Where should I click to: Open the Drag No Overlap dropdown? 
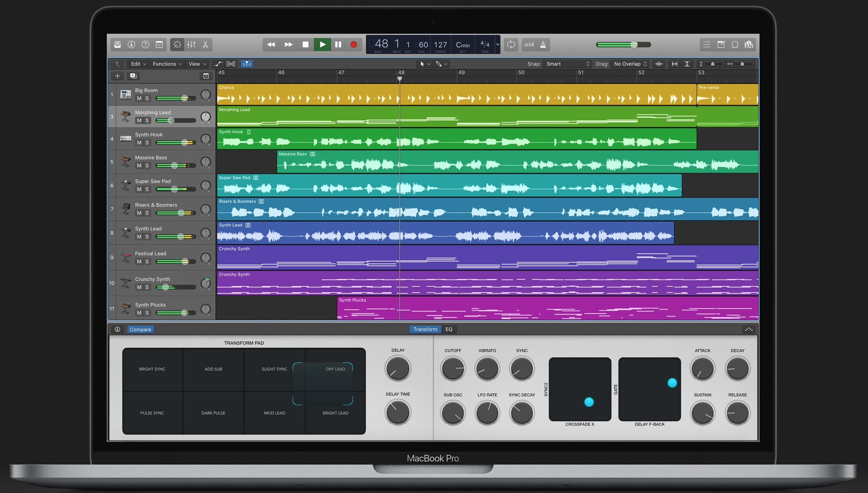click(629, 64)
